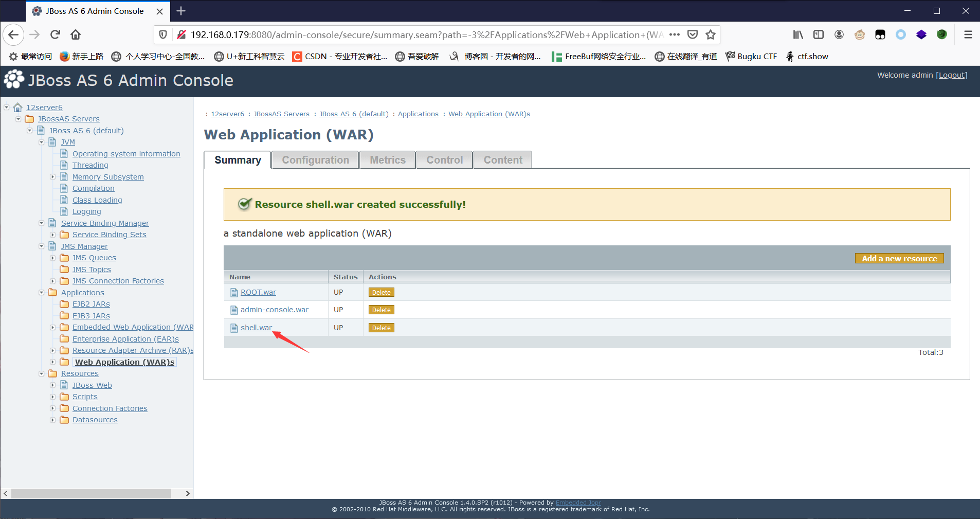Image resolution: width=980 pixels, height=519 pixels.
Task: Collapse the 12server6 root tree node
Action: [x=7, y=107]
